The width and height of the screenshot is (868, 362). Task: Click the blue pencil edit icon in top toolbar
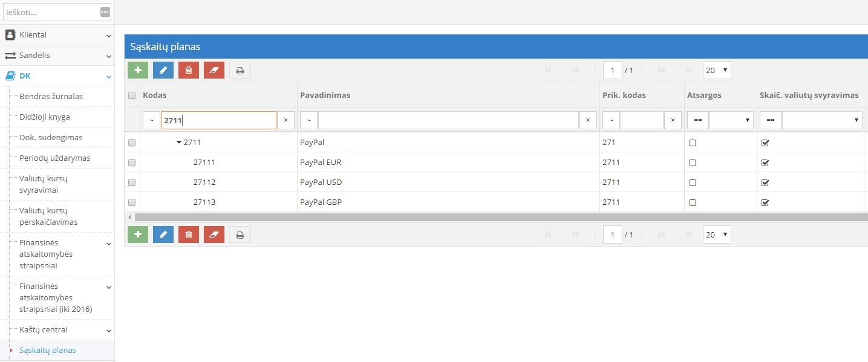tap(163, 70)
